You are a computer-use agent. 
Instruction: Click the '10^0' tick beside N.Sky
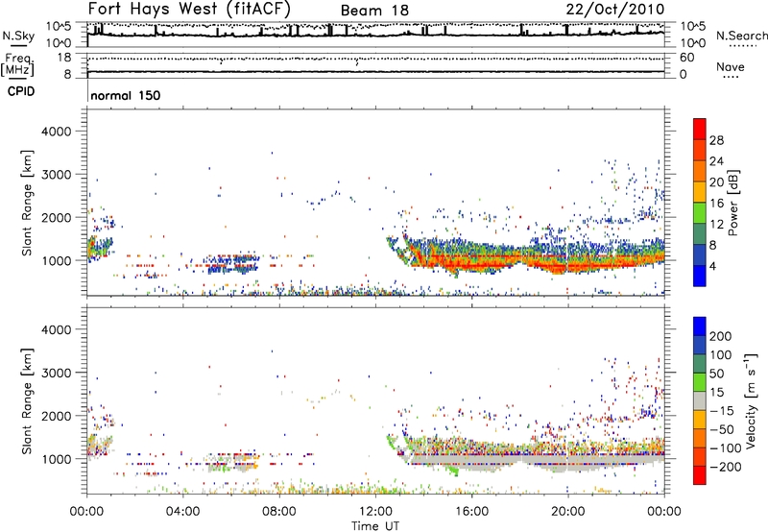point(59,43)
